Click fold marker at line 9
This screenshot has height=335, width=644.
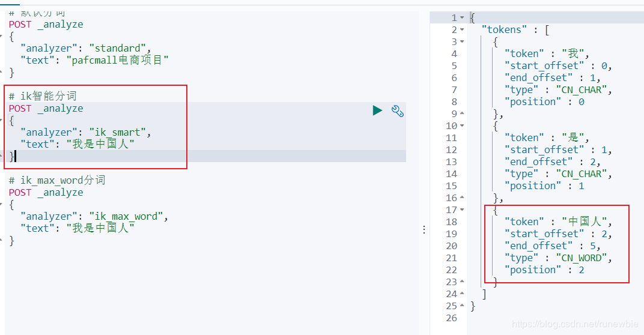point(462,113)
